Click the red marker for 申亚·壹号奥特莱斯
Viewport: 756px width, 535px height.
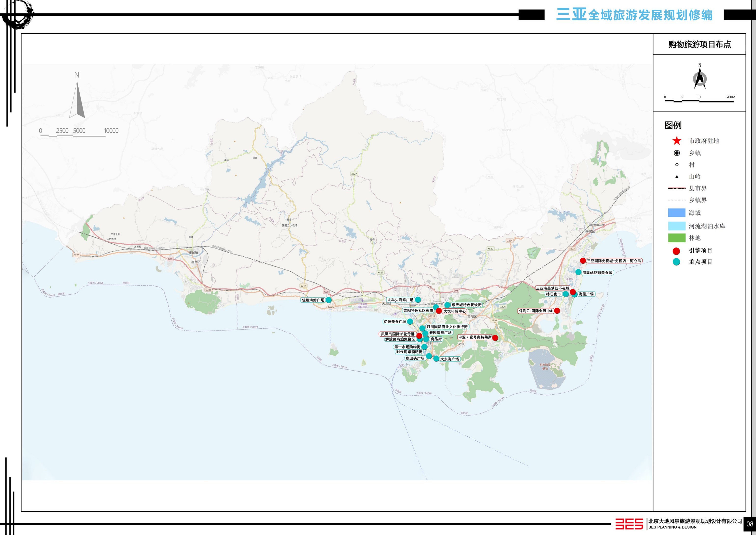pos(495,337)
